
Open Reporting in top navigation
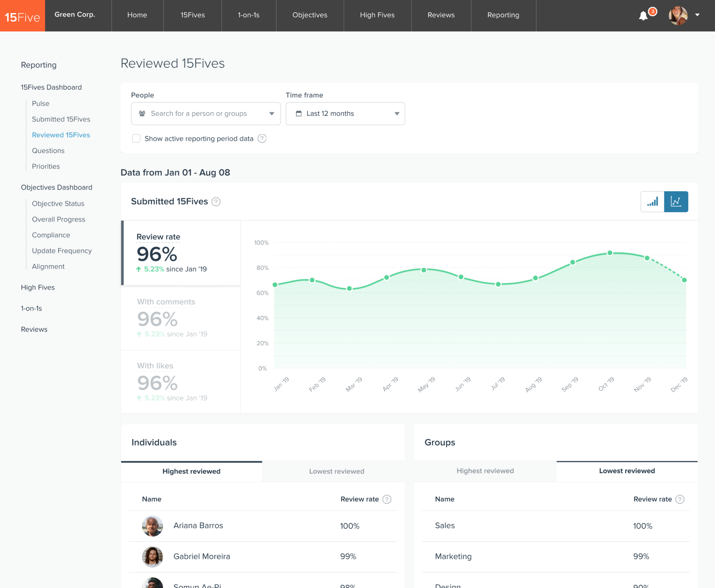[503, 15]
